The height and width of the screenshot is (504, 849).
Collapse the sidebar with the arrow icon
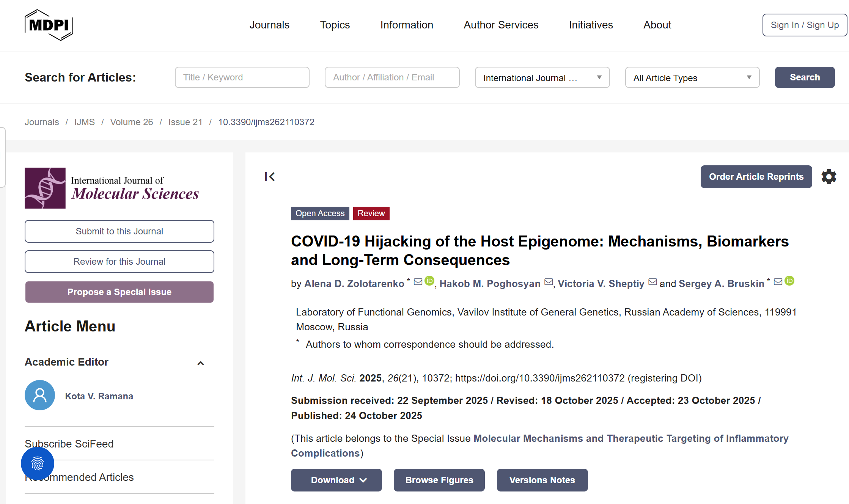pos(270,177)
